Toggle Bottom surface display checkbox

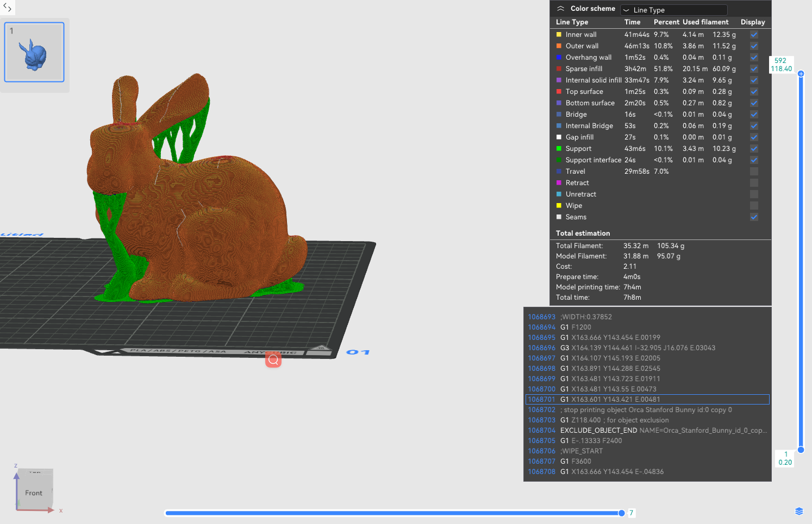[754, 103]
